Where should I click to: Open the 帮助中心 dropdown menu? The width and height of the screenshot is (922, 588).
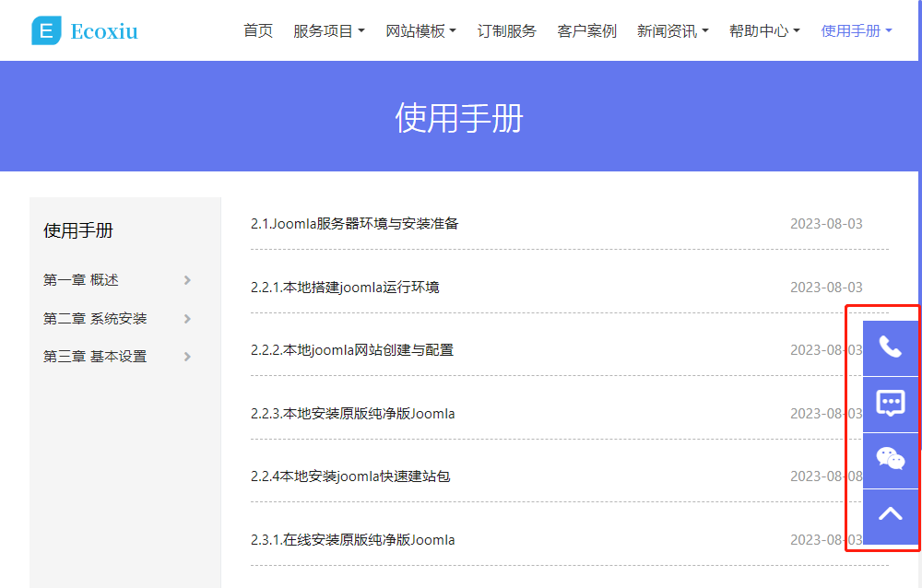764,31
